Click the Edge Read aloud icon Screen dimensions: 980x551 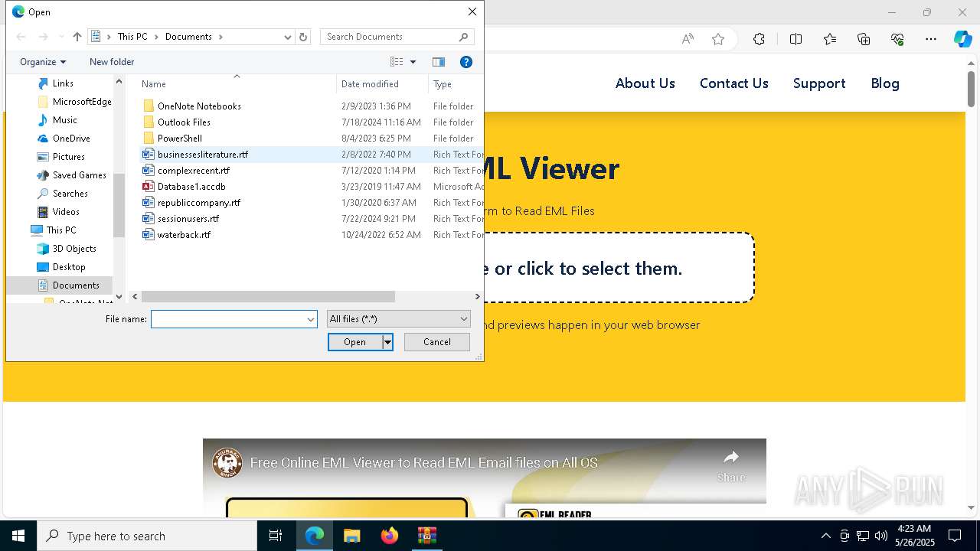point(688,39)
